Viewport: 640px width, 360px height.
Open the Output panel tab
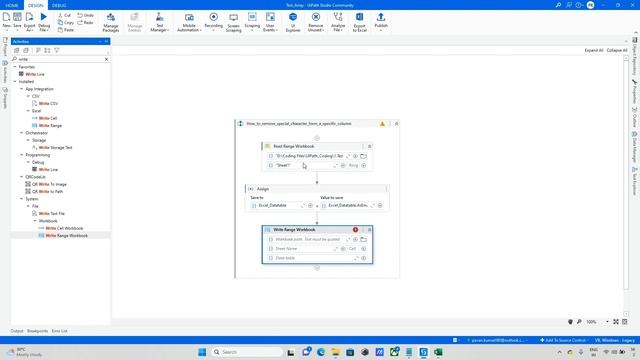tap(17, 331)
